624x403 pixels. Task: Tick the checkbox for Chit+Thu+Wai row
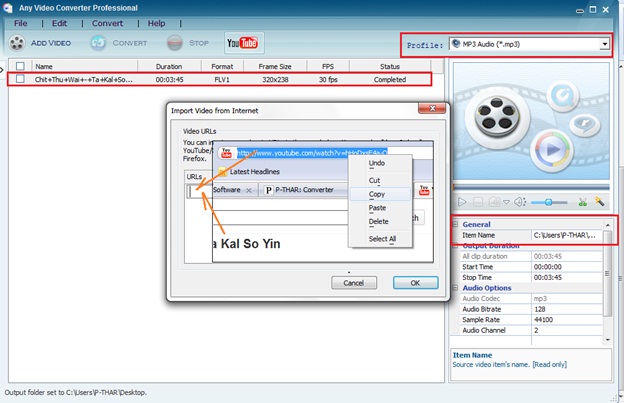(x=20, y=79)
